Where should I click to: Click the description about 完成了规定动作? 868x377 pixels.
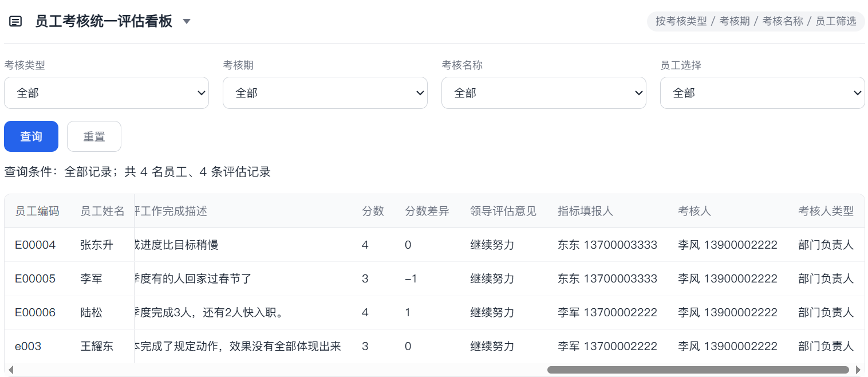(x=238, y=347)
